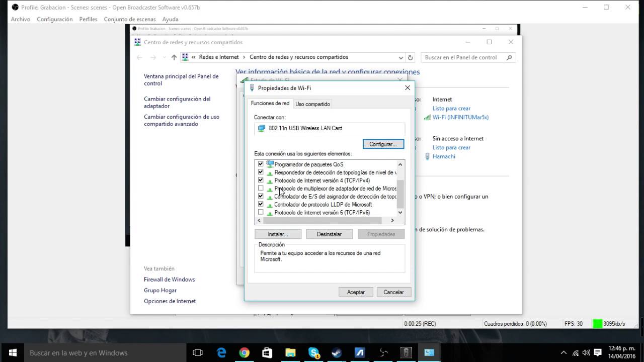Click Aceptar in Propiedades de Wi-Fi
Viewport: 644px width, 362px height.
click(x=356, y=292)
